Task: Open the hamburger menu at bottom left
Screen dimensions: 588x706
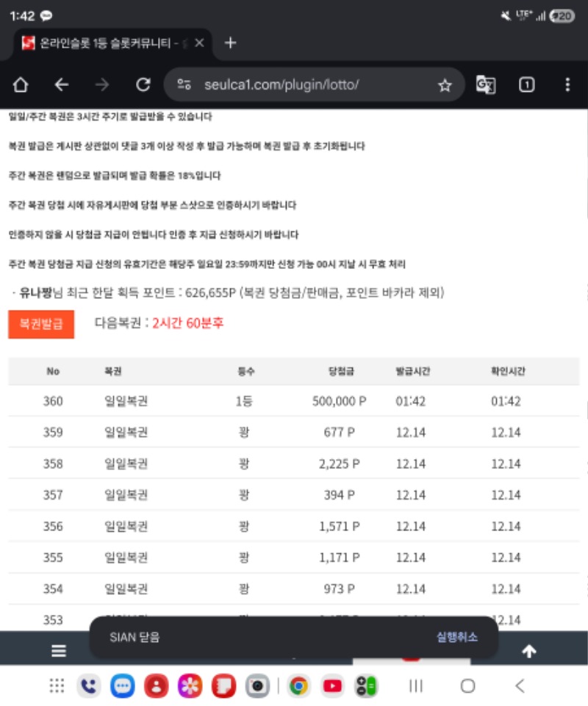Action: click(x=57, y=650)
